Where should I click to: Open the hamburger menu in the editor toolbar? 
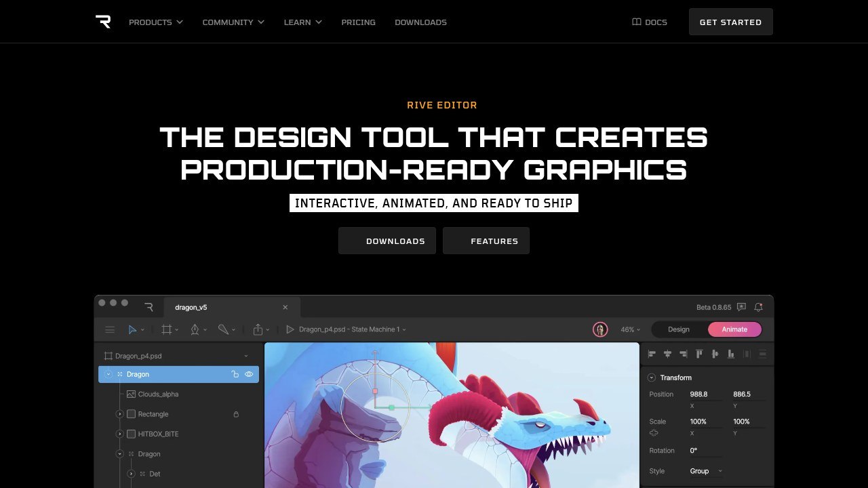110,329
